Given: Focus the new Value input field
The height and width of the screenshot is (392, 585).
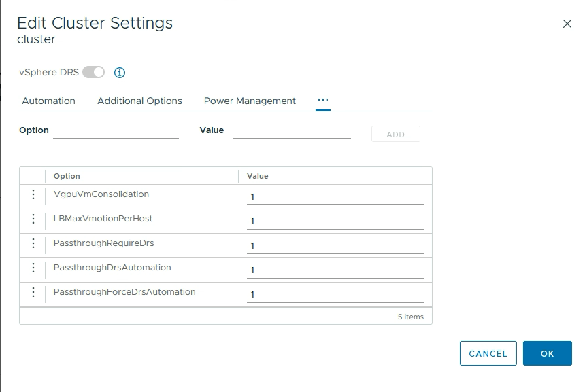Looking at the screenshot, I should (292, 131).
